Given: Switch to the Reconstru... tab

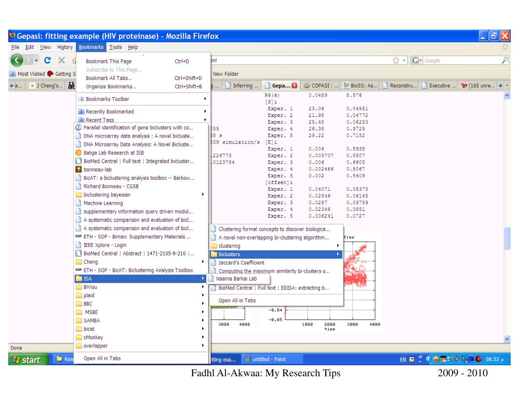Looking at the screenshot, I should point(400,86).
